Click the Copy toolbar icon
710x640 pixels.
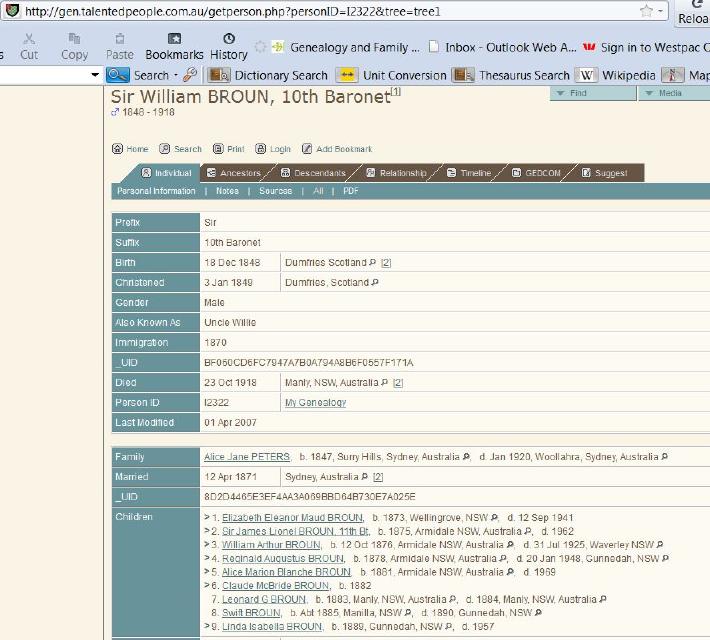74,39
